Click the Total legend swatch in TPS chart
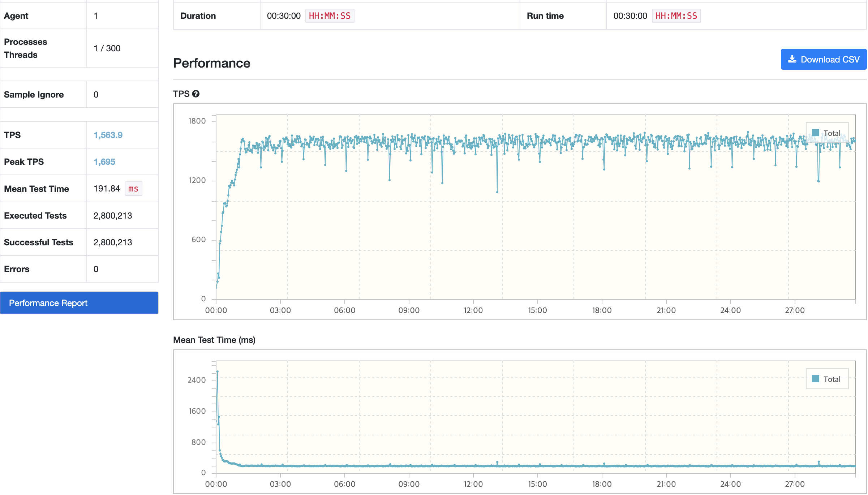This screenshot has width=868, height=495. [x=816, y=133]
